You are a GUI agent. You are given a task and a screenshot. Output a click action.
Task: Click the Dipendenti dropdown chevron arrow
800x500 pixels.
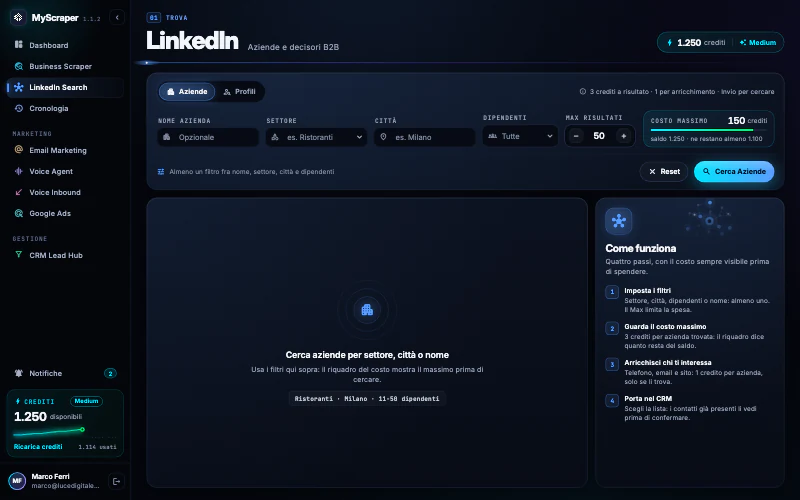549,136
